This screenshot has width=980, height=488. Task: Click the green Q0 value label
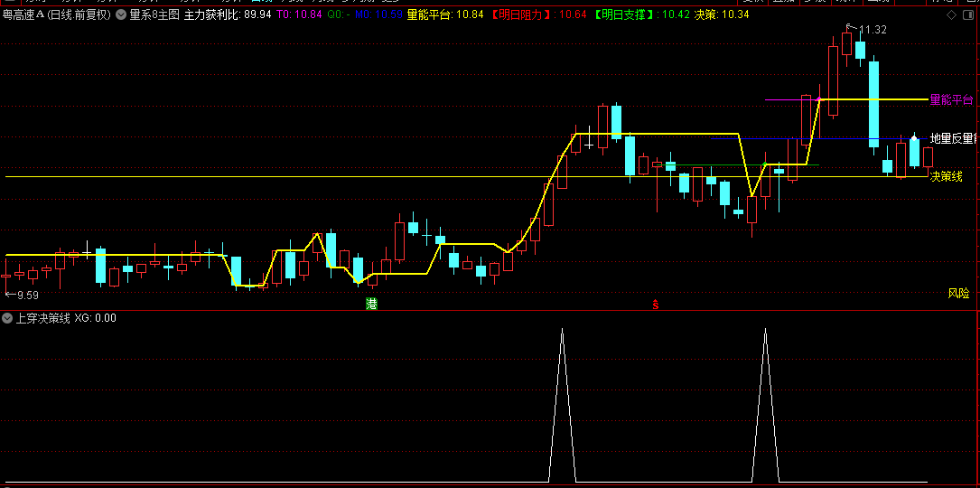tap(338, 14)
